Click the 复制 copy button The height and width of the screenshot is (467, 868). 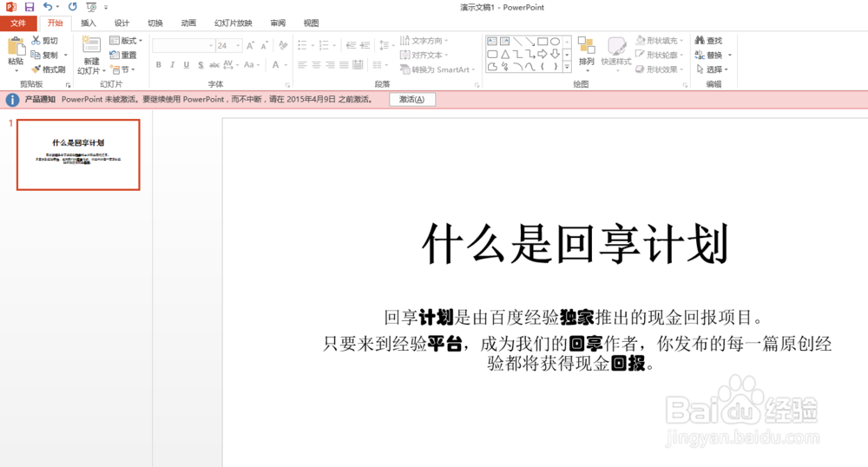pyautogui.click(x=45, y=55)
